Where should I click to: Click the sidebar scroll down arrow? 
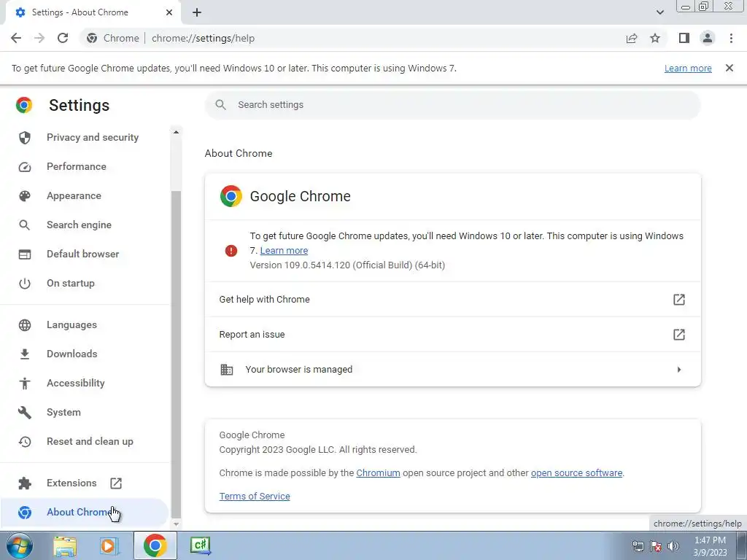[177, 524]
